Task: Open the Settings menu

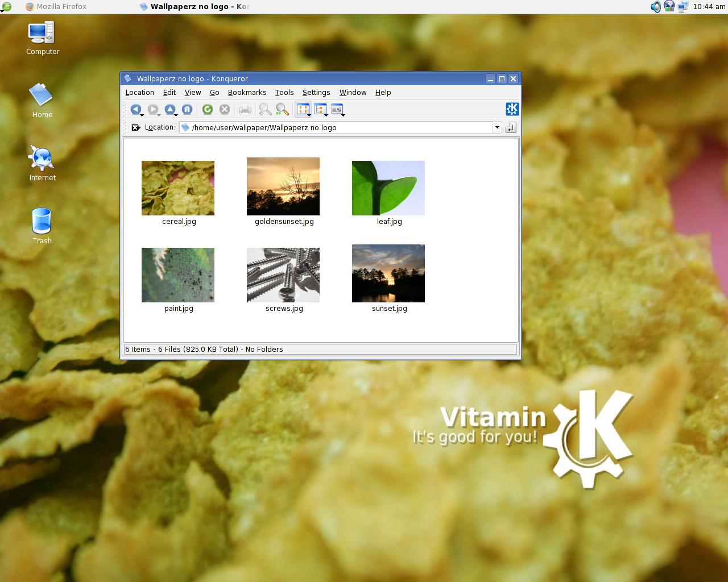Action: 316,92
